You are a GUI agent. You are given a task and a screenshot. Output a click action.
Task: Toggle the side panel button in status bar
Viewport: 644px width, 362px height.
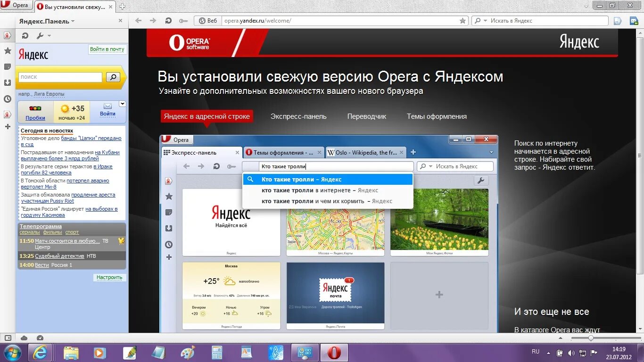[x=8, y=338]
